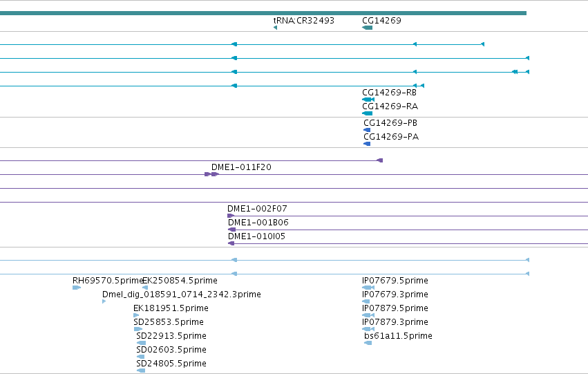Select the SD02603.5prime label

tap(171, 350)
